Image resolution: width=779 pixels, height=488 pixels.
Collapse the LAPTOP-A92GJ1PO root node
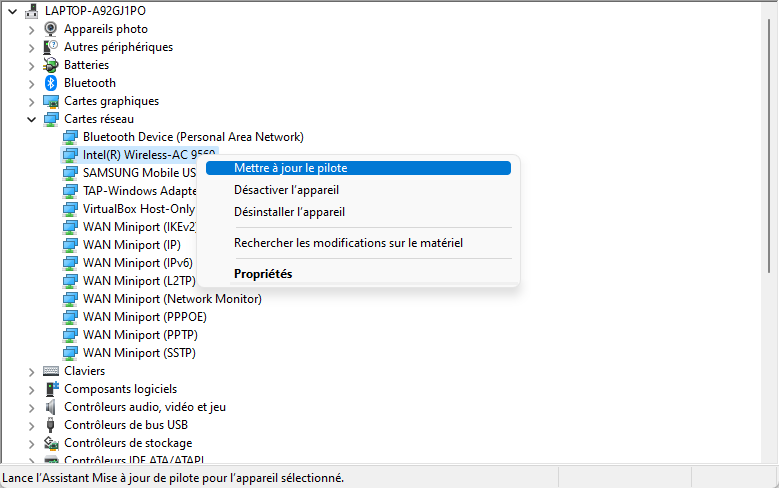(13, 11)
